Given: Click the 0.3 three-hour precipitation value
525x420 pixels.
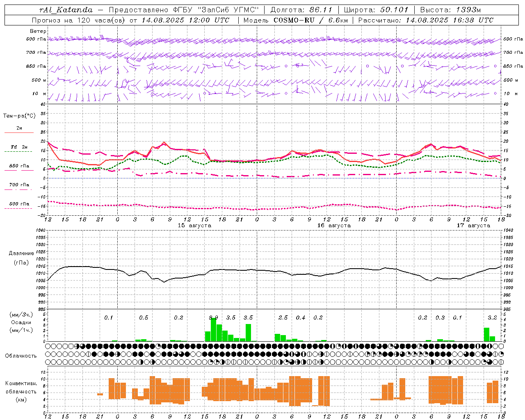Looking at the screenshot, I should point(440,318).
